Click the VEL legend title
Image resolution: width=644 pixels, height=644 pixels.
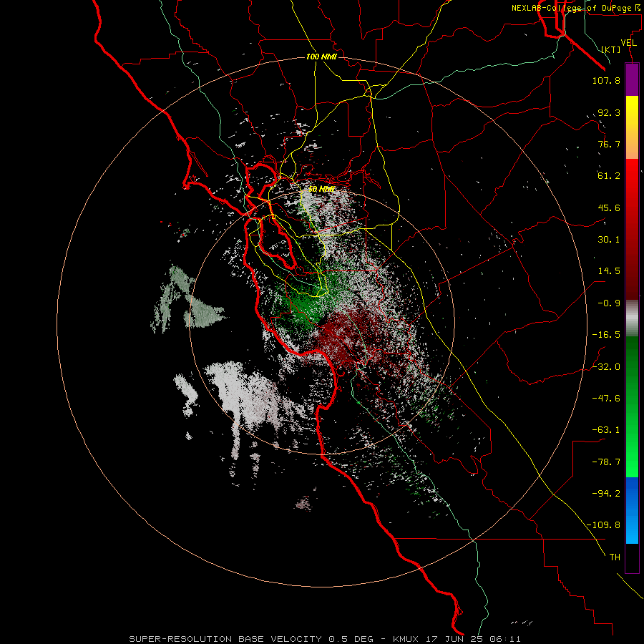pyautogui.click(x=628, y=43)
